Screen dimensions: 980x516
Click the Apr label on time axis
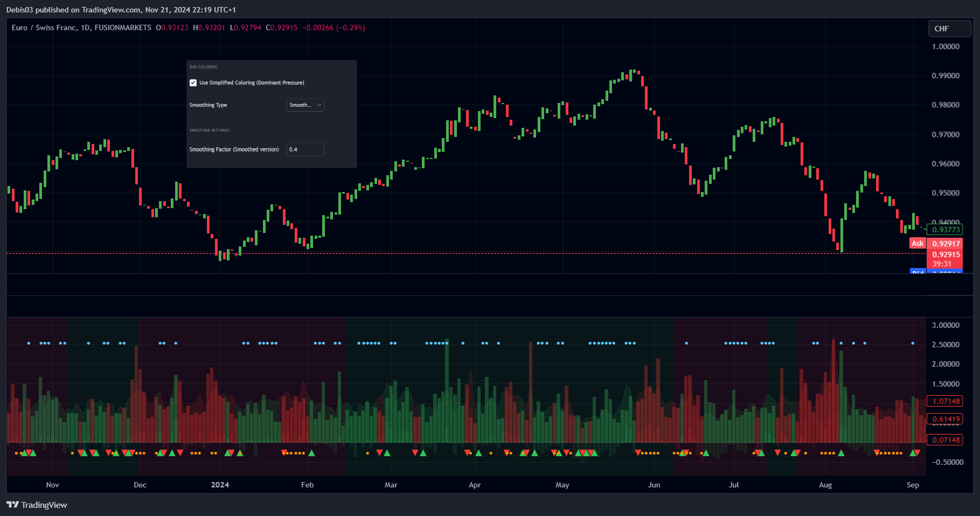pyautogui.click(x=475, y=485)
